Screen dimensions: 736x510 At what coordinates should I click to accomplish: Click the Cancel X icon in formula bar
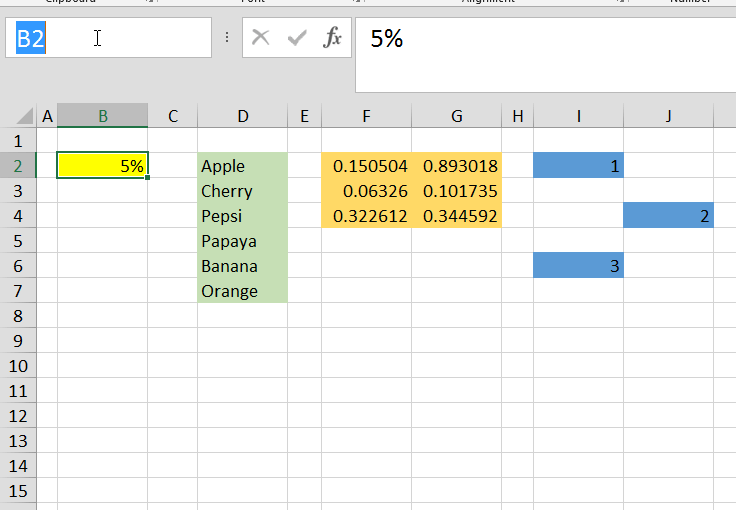[x=261, y=38]
